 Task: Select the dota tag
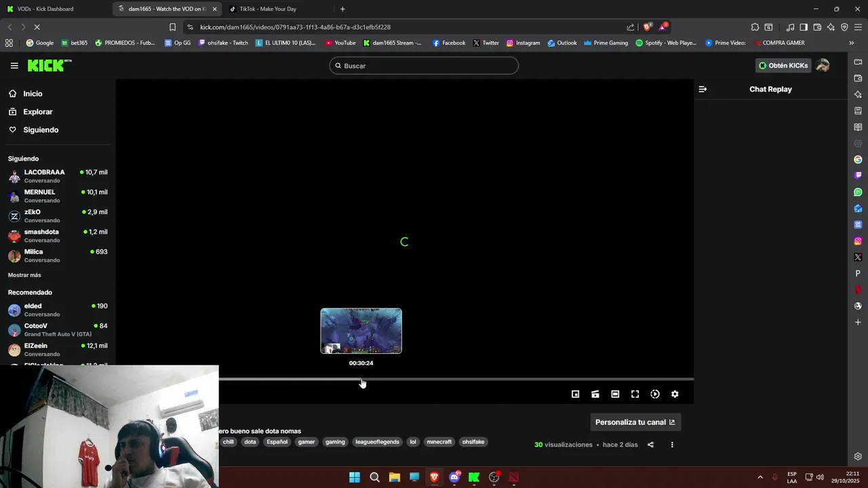250,442
